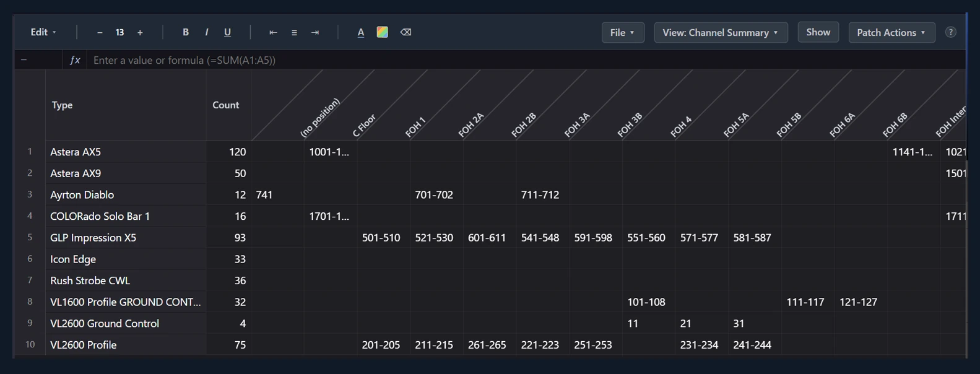
Task: Select the VL2600 Ground Control cell
Action: click(x=126, y=323)
